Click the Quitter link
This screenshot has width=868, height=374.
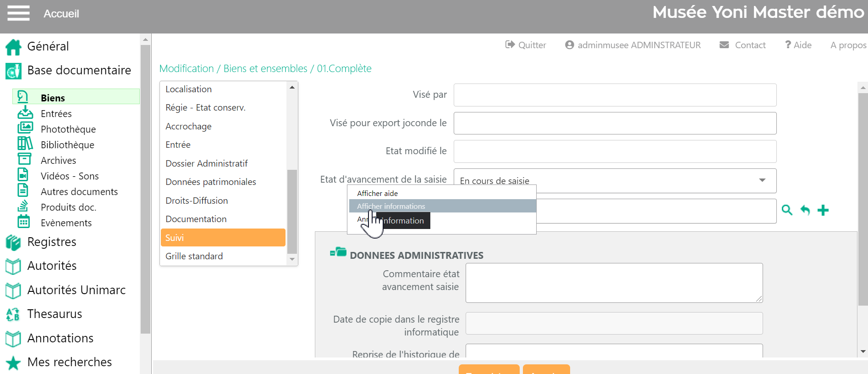[x=526, y=45]
